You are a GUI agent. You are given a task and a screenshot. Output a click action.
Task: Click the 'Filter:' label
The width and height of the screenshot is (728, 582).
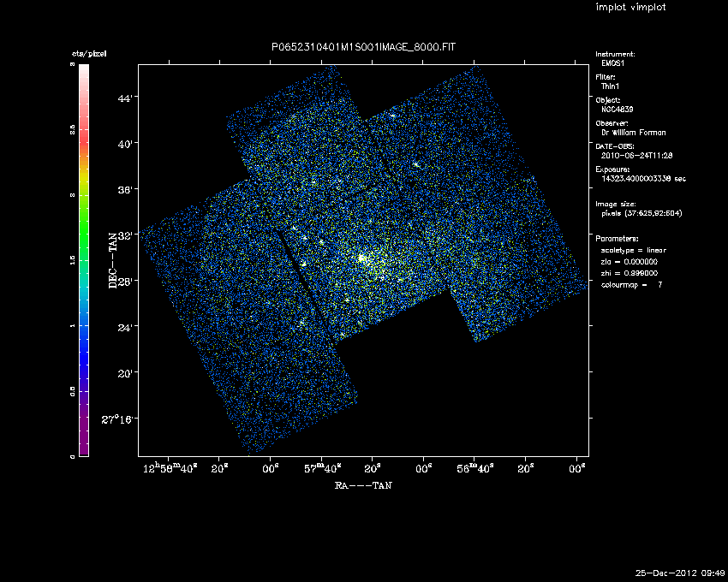point(606,77)
